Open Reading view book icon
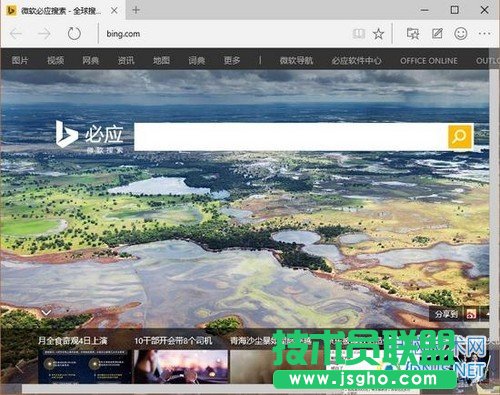Screen dimensions: 500x395 (x=359, y=34)
